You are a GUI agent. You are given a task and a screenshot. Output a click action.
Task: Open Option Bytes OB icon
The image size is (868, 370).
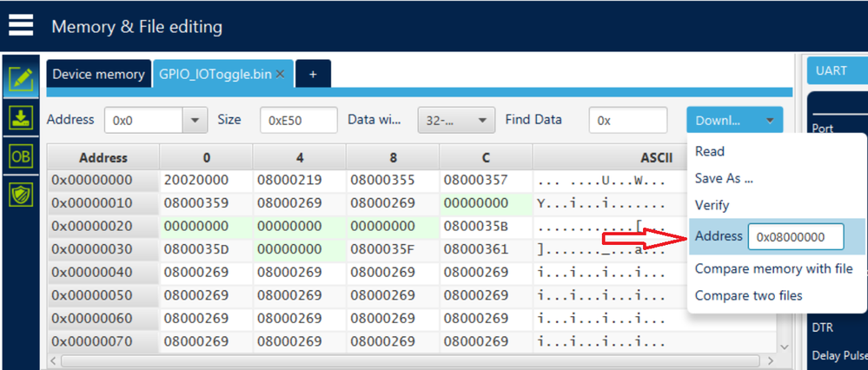pyautogui.click(x=21, y=157)
